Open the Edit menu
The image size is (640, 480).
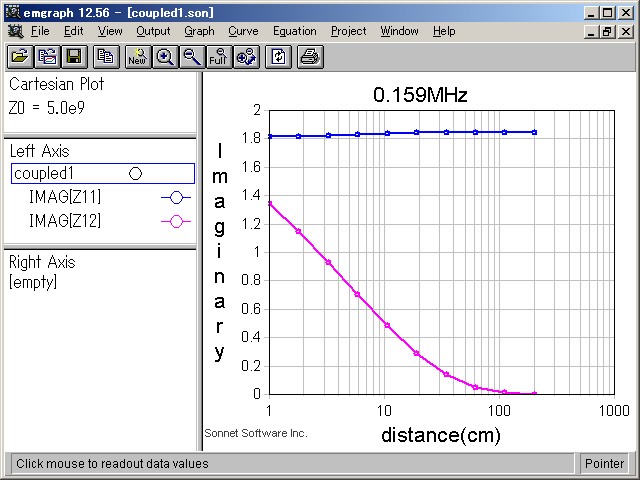[x=73, y=31]
